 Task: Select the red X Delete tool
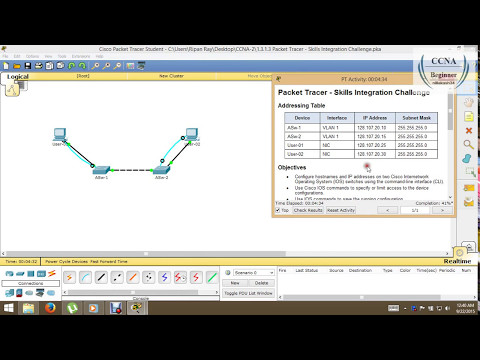[469, 130]
